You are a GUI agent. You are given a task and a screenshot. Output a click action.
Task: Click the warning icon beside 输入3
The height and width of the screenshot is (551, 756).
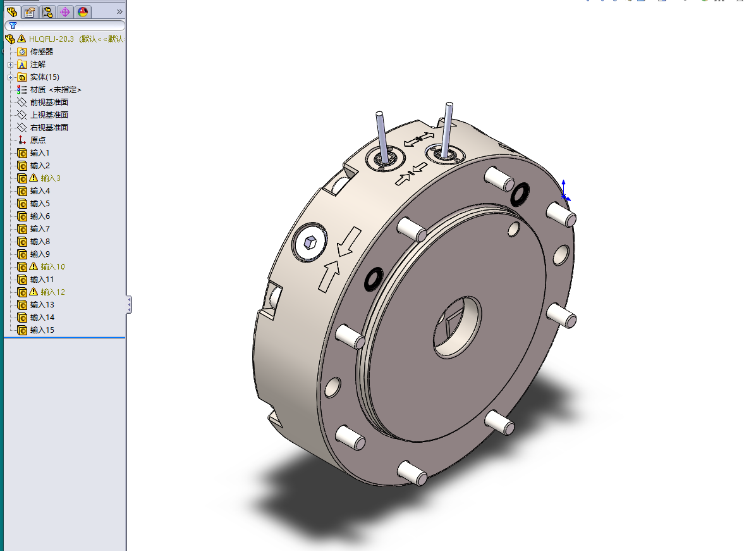[x=34, y=178]
